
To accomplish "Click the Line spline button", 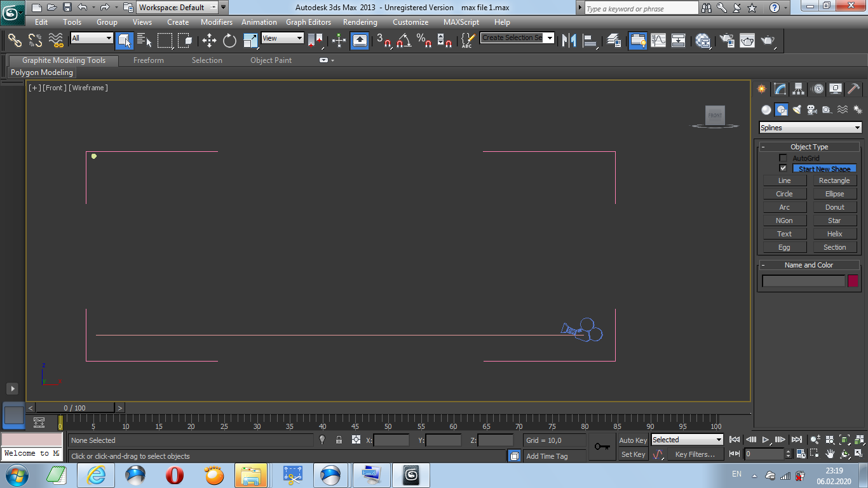I will click(785, 180).
